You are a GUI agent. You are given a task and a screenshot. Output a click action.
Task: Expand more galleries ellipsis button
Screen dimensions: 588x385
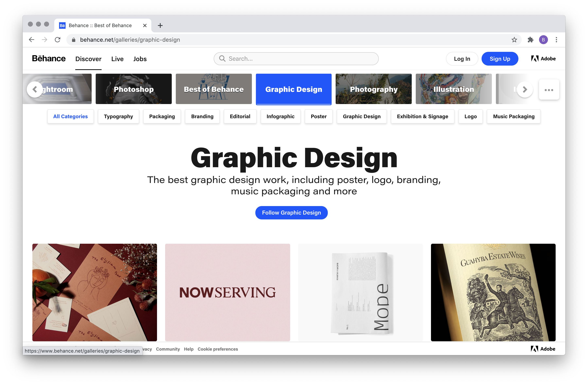(x=549, y=90)
